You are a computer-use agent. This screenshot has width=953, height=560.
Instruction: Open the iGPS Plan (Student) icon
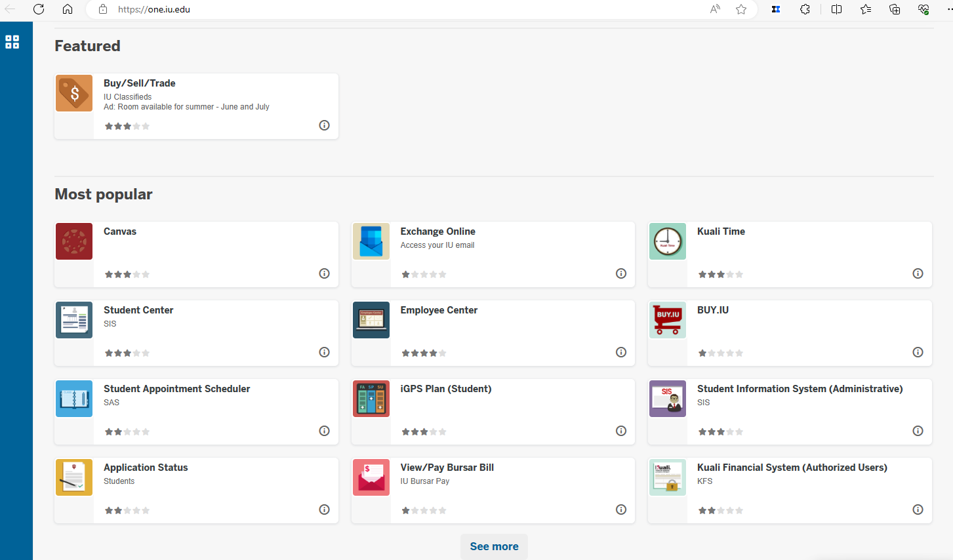click(371, 399)
